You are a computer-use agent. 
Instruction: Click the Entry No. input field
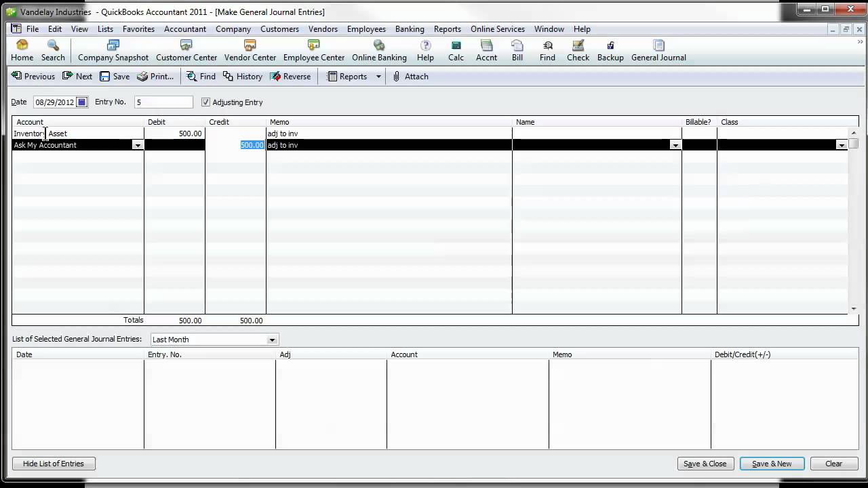[x=163, y=102]
